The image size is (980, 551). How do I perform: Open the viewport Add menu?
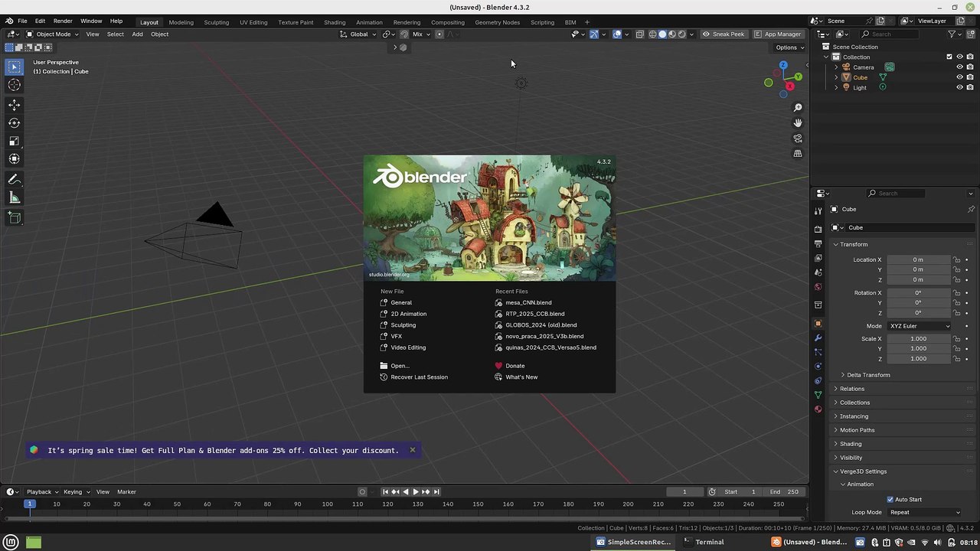(137, 34)
